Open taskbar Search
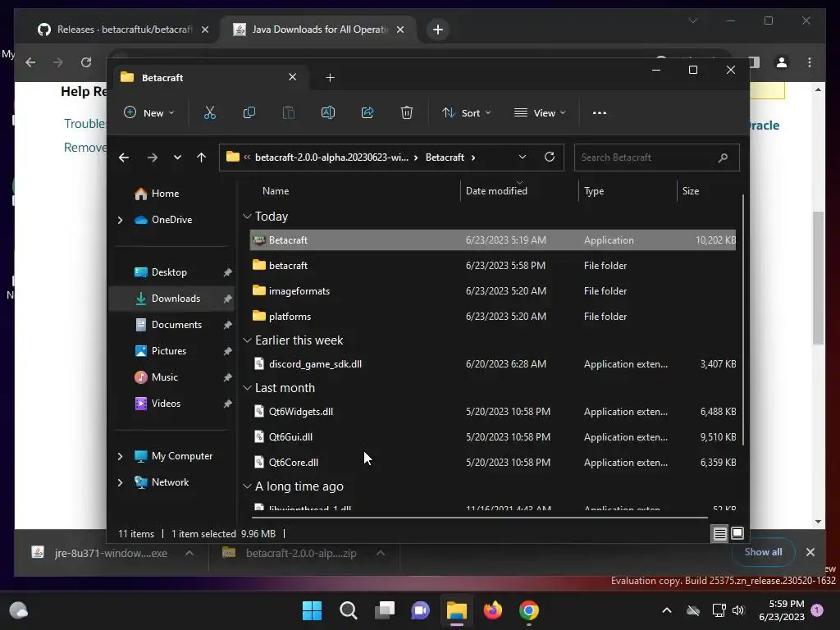 click(348, 610)
